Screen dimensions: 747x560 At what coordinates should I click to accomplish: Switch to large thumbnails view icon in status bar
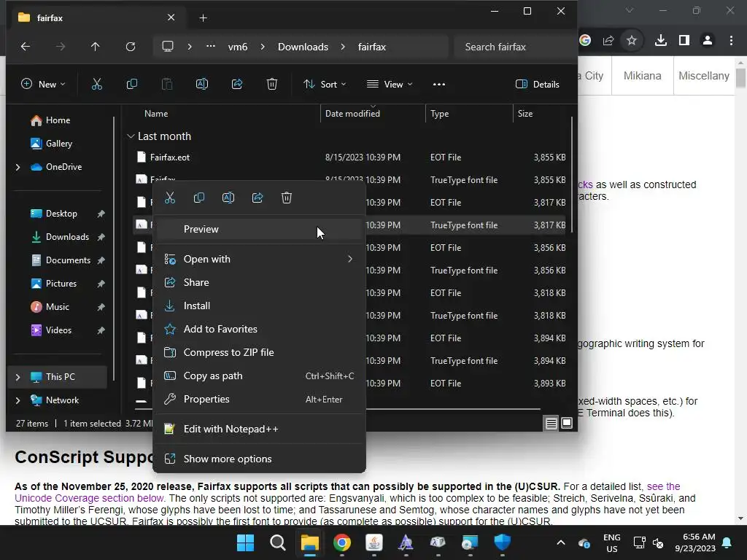pyautogui.click(x=567, y=423)
